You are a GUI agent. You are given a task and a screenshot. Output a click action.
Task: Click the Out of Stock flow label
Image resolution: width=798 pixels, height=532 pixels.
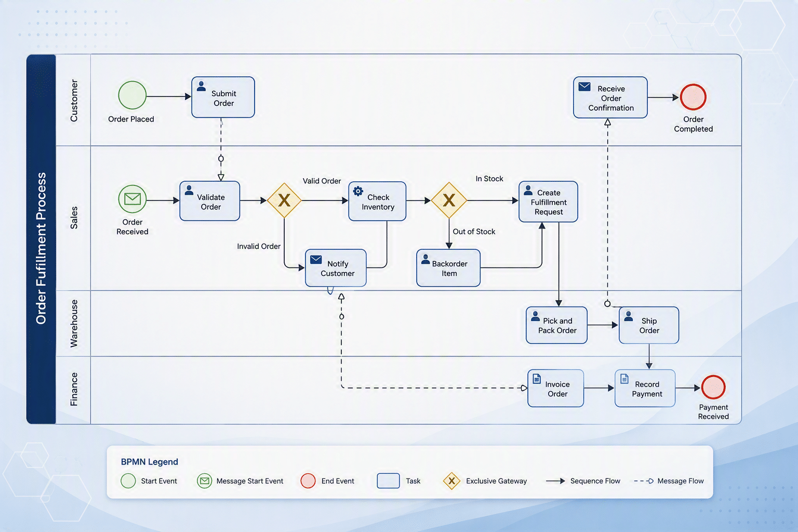point(474,232)
